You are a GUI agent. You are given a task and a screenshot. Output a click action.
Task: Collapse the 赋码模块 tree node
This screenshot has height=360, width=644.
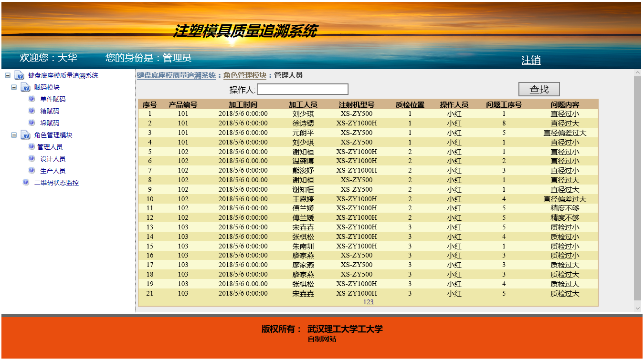[14, 87]
